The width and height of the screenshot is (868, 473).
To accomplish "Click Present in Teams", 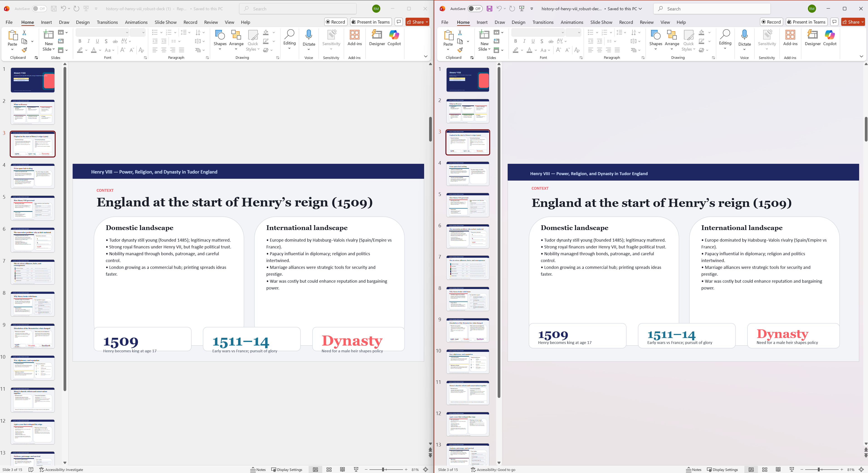I will point(370,22).
